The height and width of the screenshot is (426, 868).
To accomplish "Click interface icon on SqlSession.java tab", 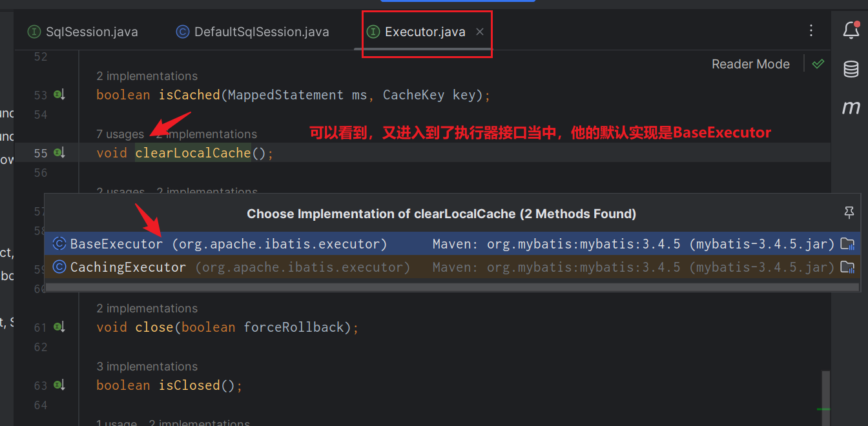I will point(34,32).
